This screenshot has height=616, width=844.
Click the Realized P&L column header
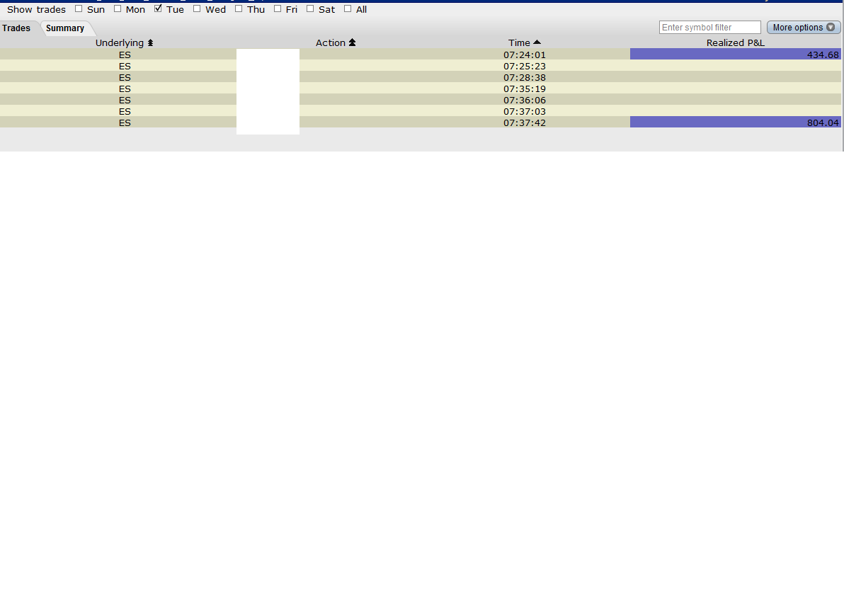735,42
